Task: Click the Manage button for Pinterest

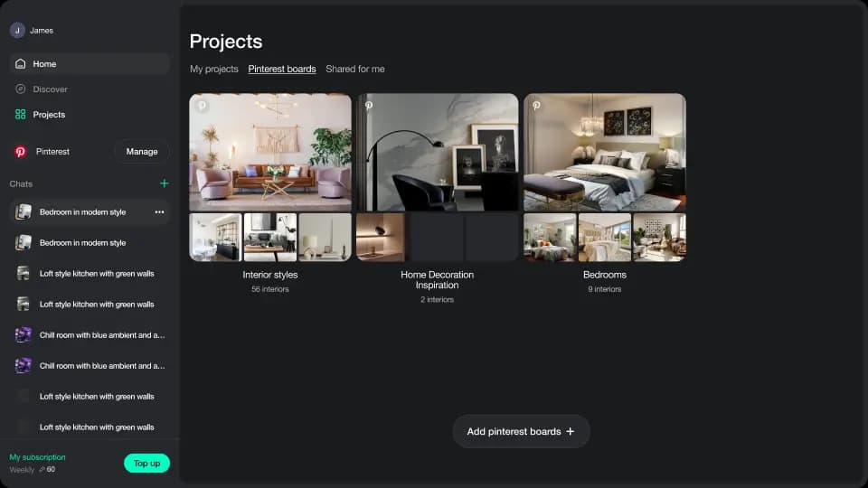Action: click(142, 152)
